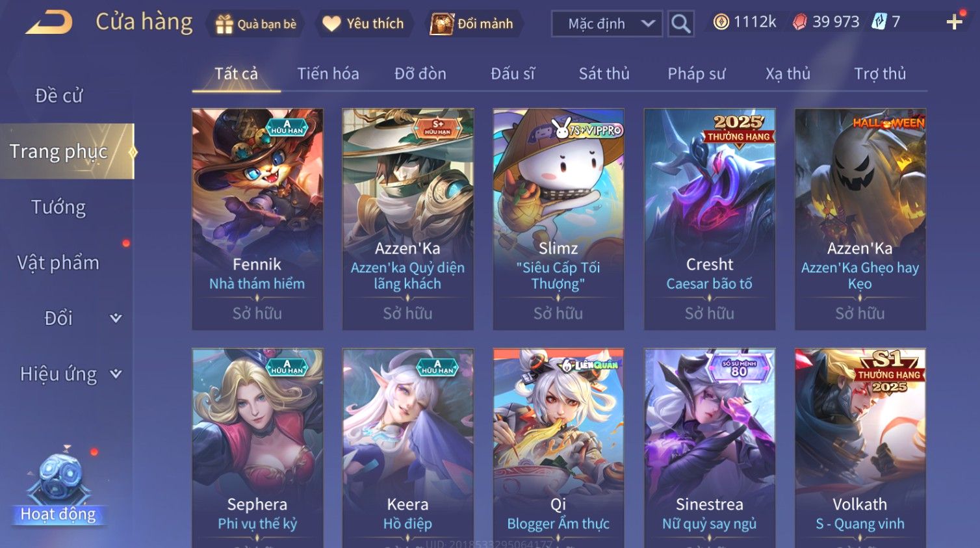Open Vật phẩm in the sidebar
The image size is (980, 548).
(x=58, y=263)
